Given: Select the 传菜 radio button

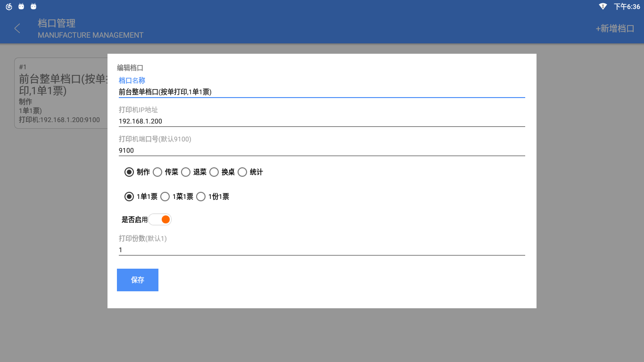Looking at the screenshot, I should coord(157,172).
